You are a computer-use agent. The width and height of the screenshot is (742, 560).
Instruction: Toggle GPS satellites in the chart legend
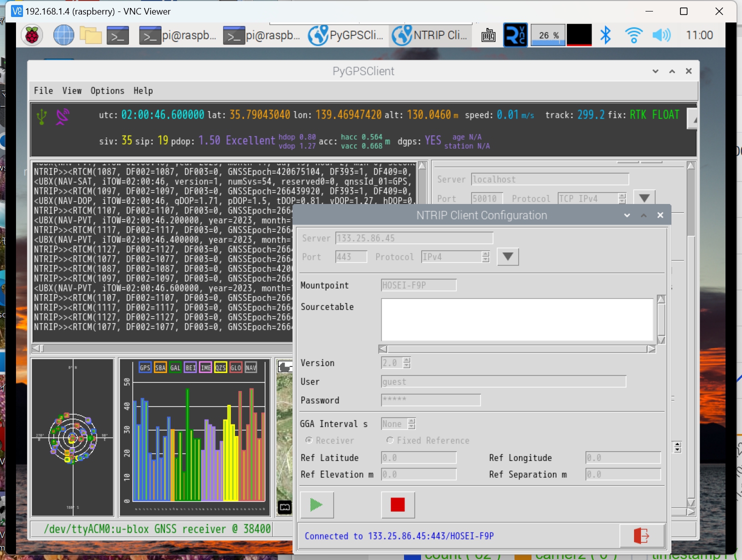point(145,367)
